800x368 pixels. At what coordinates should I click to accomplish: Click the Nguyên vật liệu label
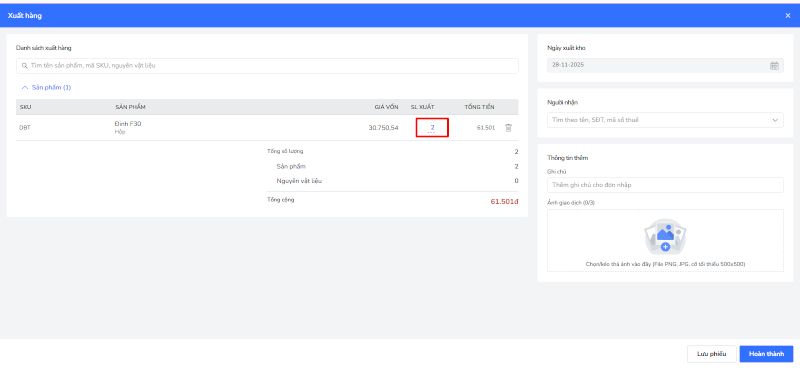[299, 181]
